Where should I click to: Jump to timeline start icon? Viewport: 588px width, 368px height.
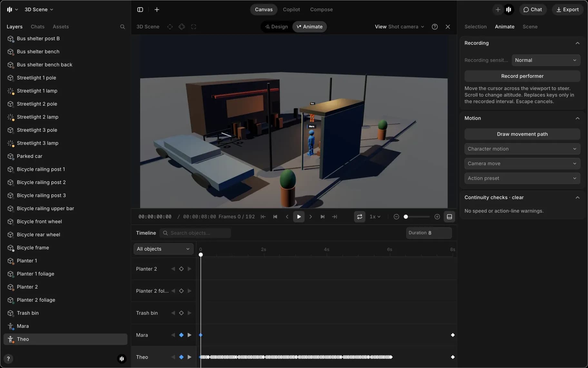[263, 217]
